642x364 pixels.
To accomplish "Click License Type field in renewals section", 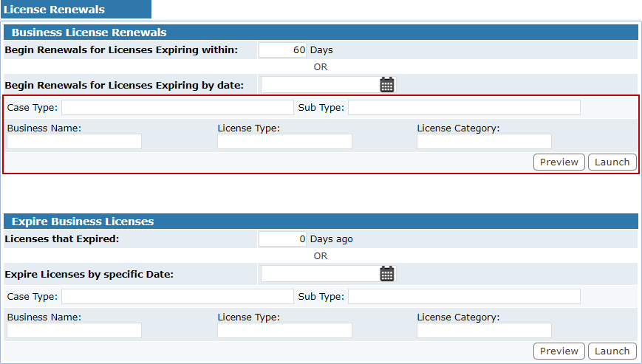I will 284,142.
